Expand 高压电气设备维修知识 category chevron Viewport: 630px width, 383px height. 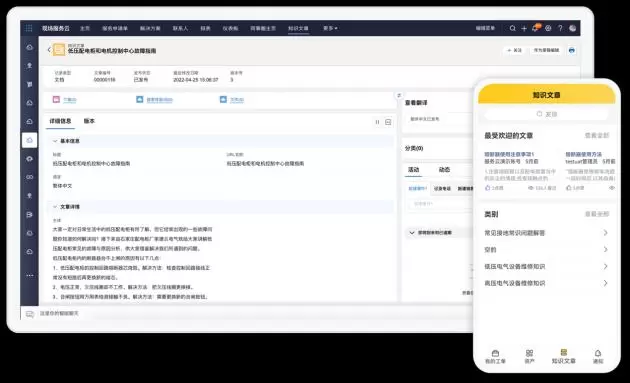click(605, 283)
